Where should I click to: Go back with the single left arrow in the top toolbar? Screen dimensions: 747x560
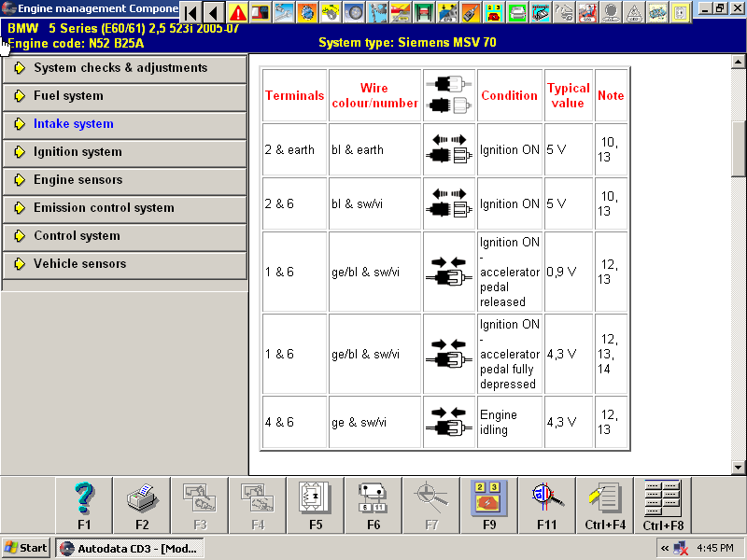215,12
